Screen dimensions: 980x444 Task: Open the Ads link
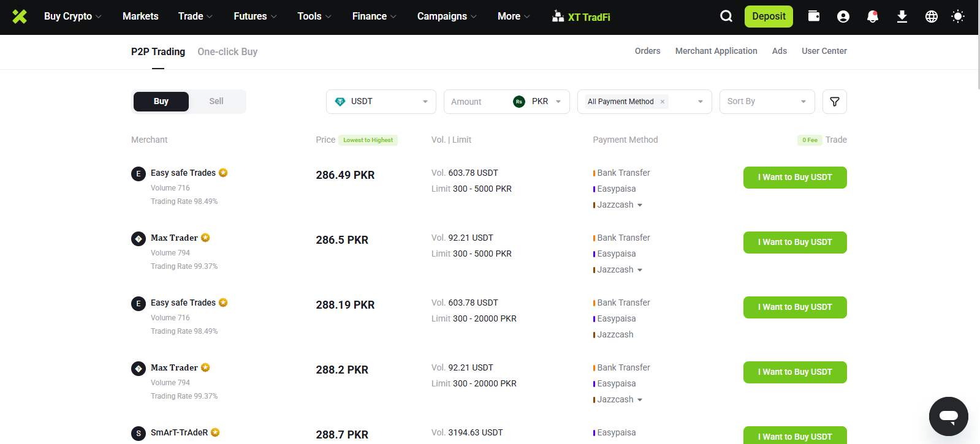pyautogui.click(x=780, y=51)
